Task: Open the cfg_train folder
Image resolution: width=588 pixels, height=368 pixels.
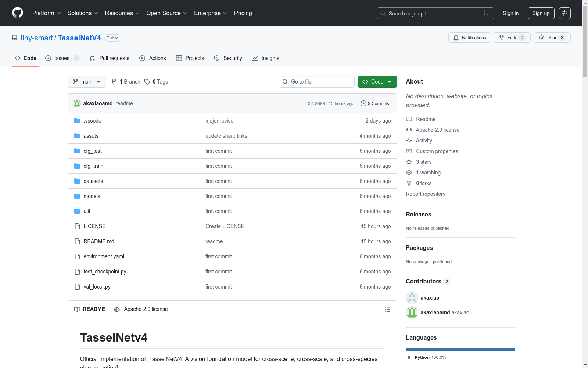Action: [x=93, y=166]
